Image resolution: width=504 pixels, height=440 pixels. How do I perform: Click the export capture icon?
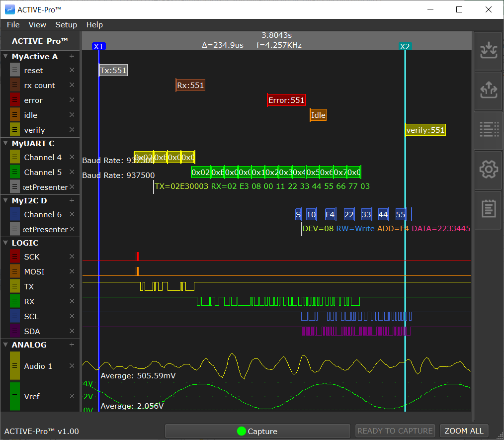click(x=488, y=90)
